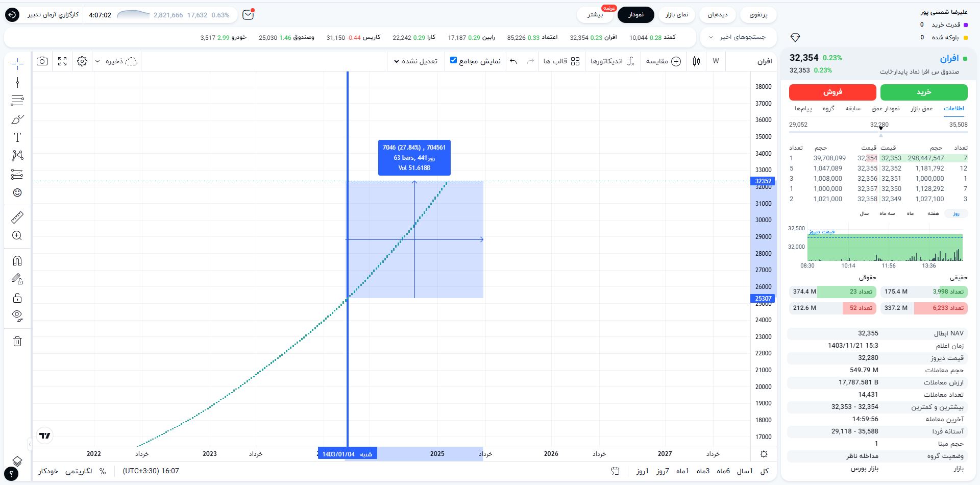Click the green خرید buy button
Image resolution: width=980 pixels, height=485 pixels.
tap(924, 92)
